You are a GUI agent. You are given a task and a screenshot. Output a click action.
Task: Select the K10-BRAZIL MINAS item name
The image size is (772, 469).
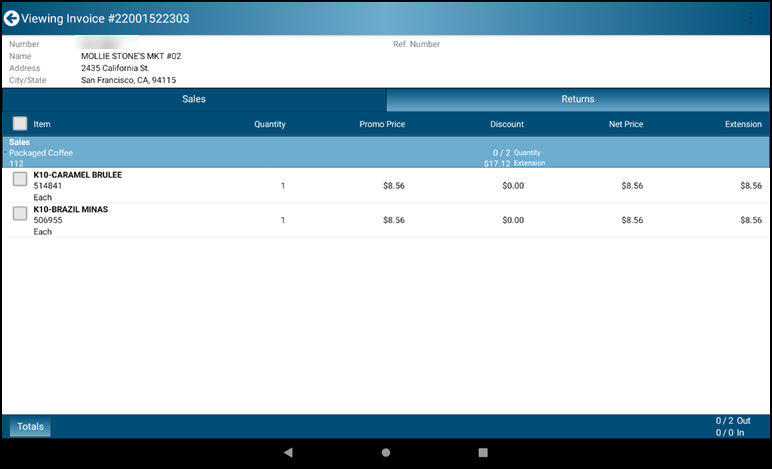(x=70, y=209)
